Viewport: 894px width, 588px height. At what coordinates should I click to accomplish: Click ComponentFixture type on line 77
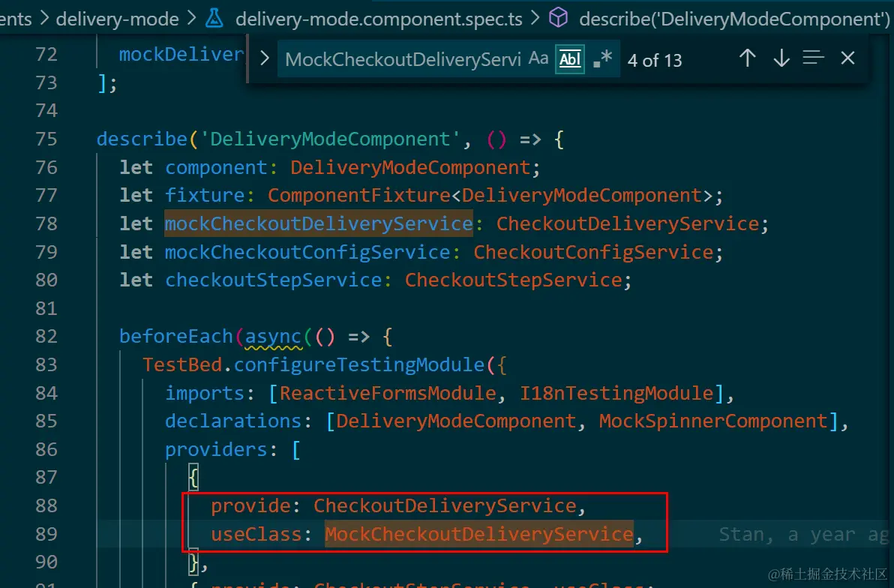(x=359, y=196)
